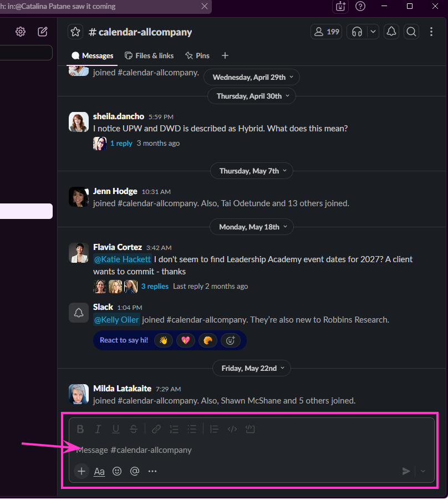Viewport: 448px width, 500px height.
Task: Open the Slack bot bell avatar
Action: click(x=79, y=313)
